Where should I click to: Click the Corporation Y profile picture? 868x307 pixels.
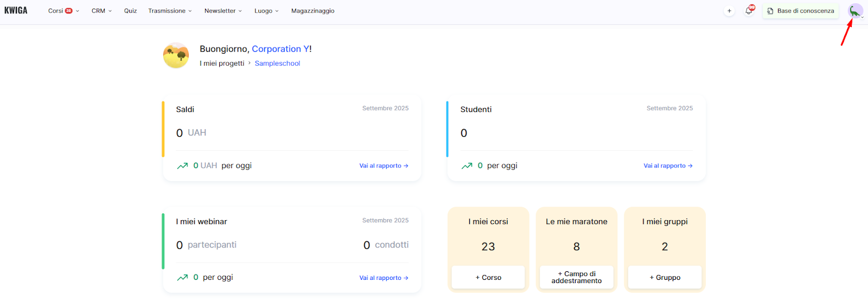(x=176, y=55)
